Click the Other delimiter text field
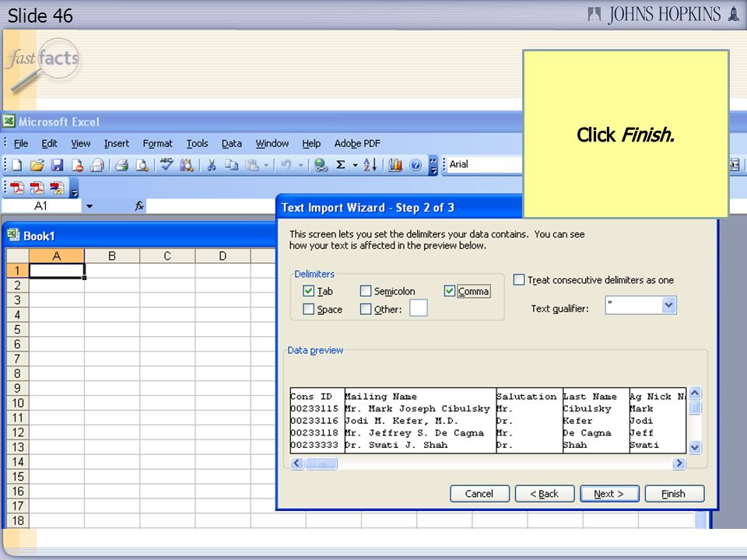 click(x=419, y=308)
